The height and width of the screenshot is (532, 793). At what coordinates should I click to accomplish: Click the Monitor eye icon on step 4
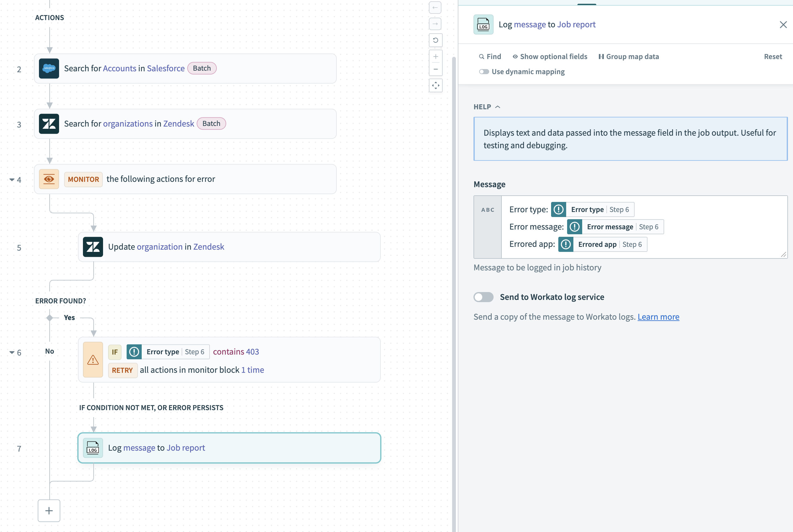[49, 179]
